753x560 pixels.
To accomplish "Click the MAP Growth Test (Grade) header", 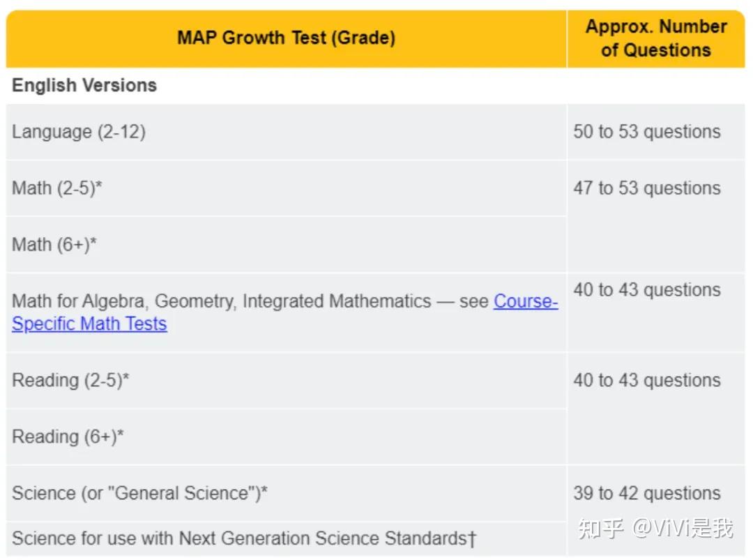I will [286, 38].
